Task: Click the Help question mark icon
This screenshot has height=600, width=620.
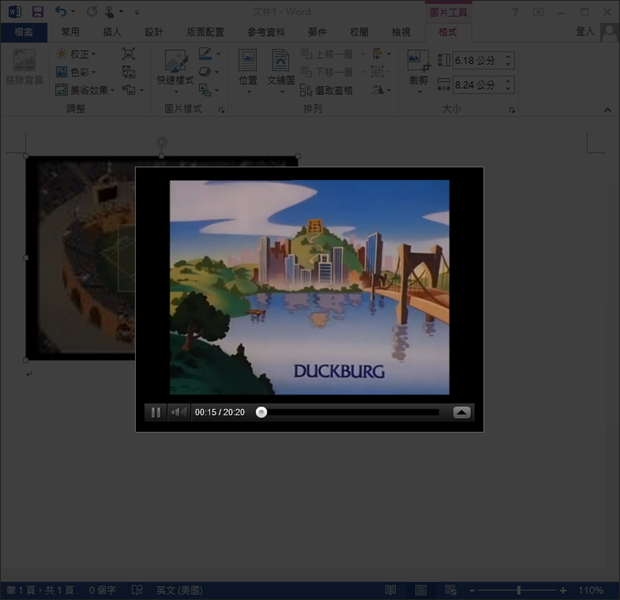Action: (515, 12)
